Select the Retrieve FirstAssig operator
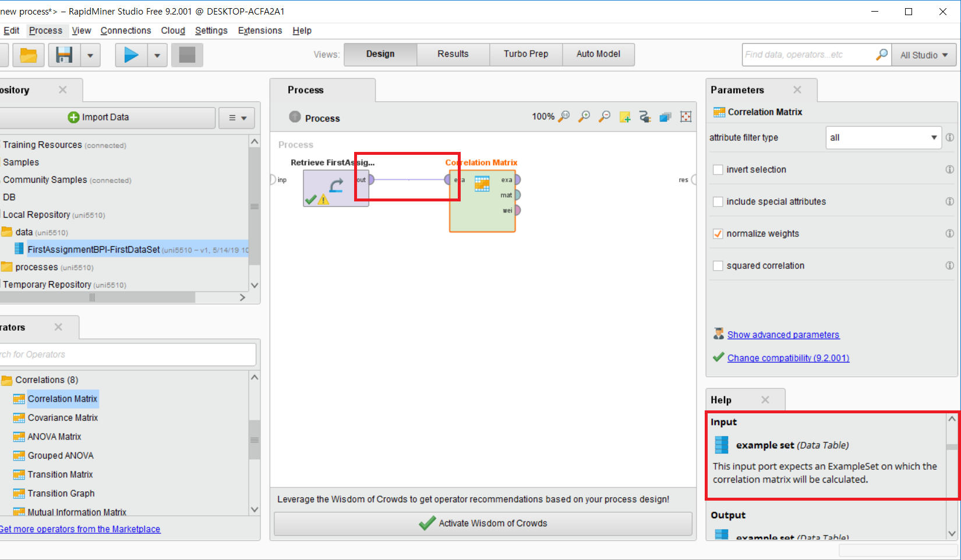 pyautogui.click(x=336, y=188)
